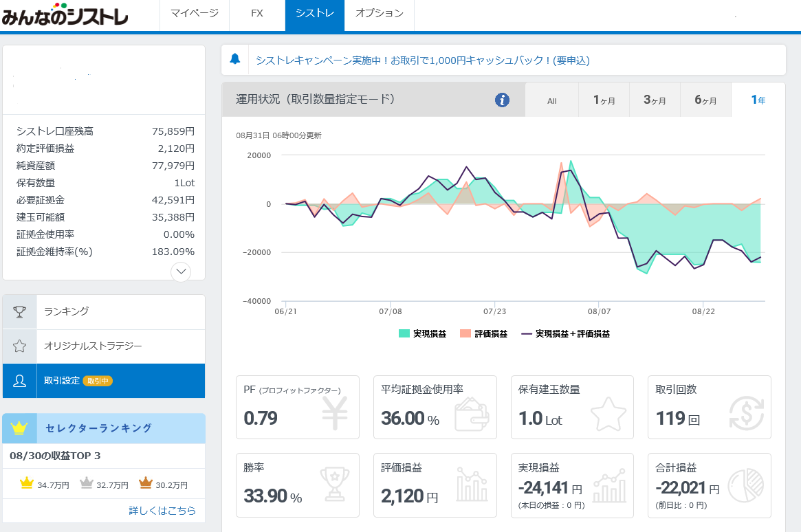Click the セレクターランキング crown icon
This screenshot has height=532, width=801.
point(19,428)
